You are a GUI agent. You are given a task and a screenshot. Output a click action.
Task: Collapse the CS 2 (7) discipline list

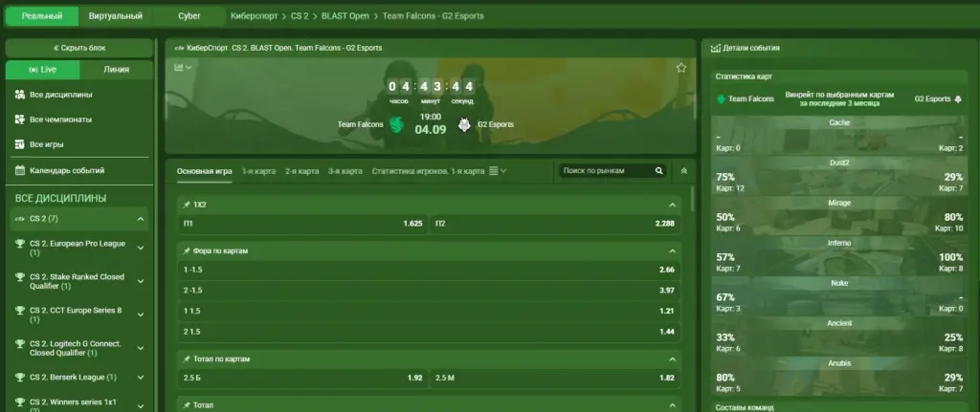coord(141,219)
